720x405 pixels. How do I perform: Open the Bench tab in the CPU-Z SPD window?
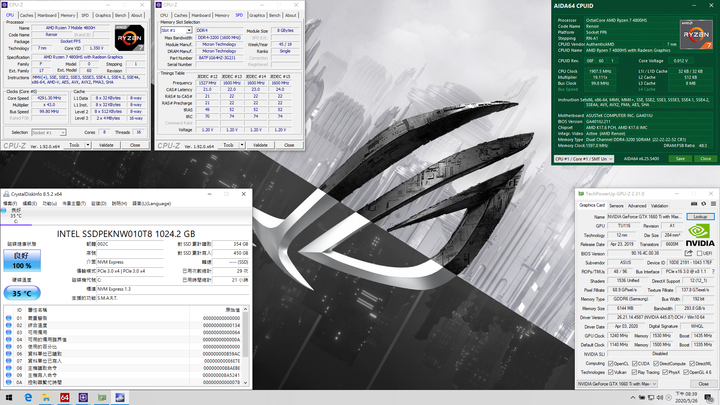point(275,15)
